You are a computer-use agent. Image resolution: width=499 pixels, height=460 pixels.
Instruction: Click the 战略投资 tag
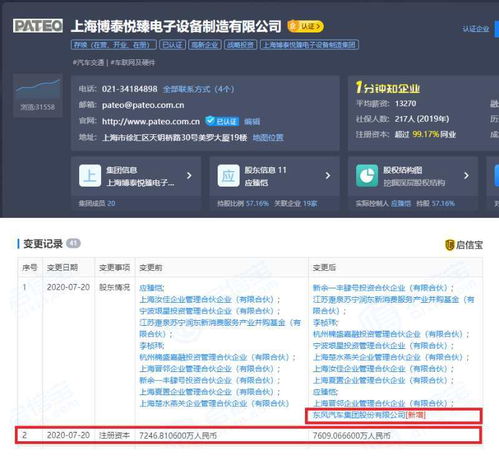pos(240,45)
